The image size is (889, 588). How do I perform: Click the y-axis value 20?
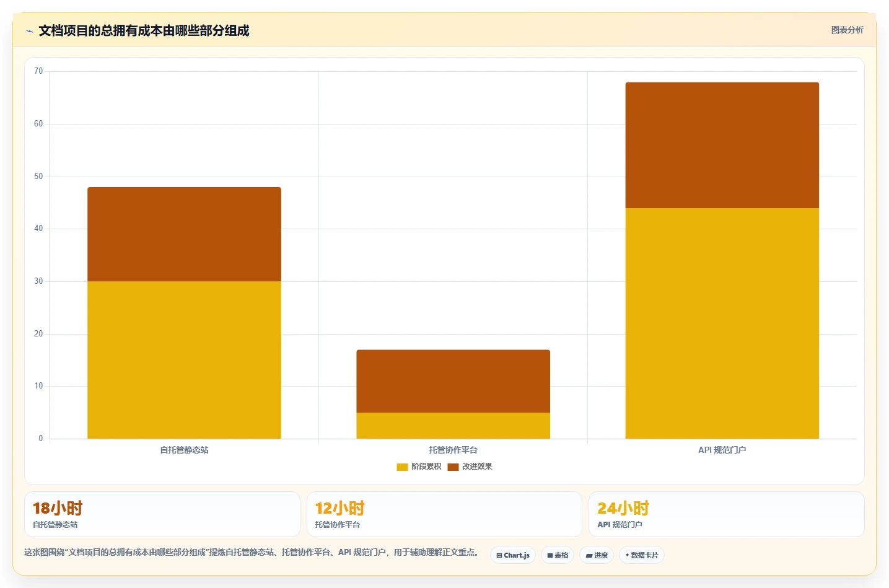[38, 334]
